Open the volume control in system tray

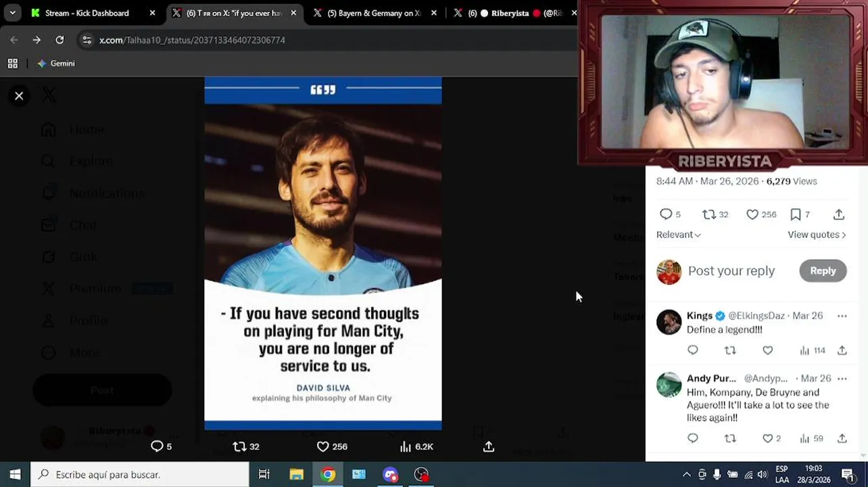click(x=763, y=474)
